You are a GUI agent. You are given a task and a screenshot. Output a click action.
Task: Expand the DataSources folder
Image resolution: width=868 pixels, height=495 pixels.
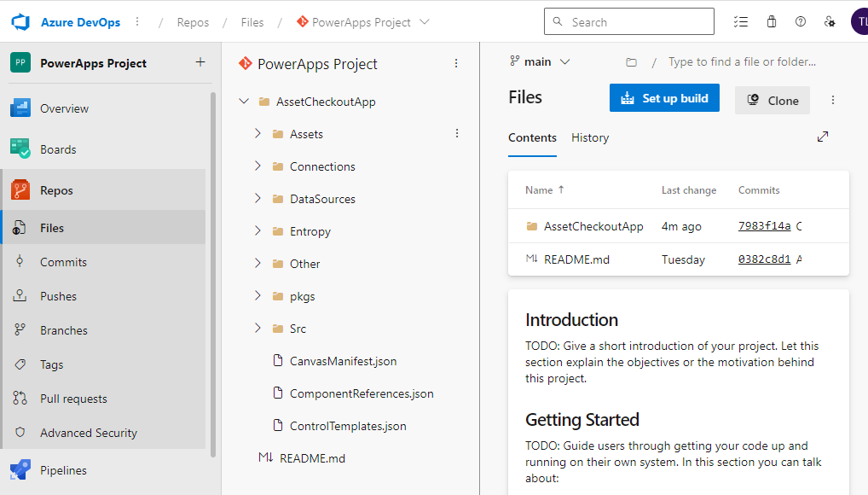click(258, 199)
